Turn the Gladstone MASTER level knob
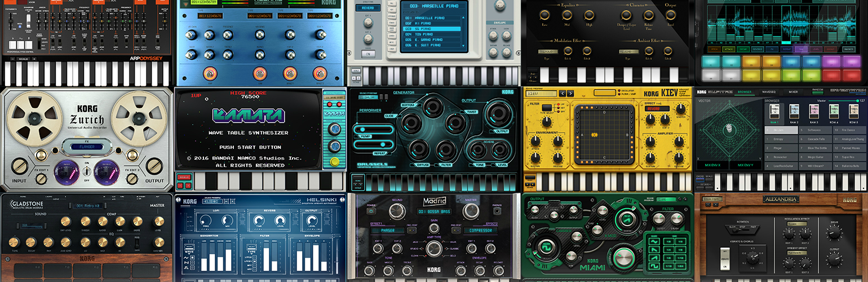 [157, 222]
